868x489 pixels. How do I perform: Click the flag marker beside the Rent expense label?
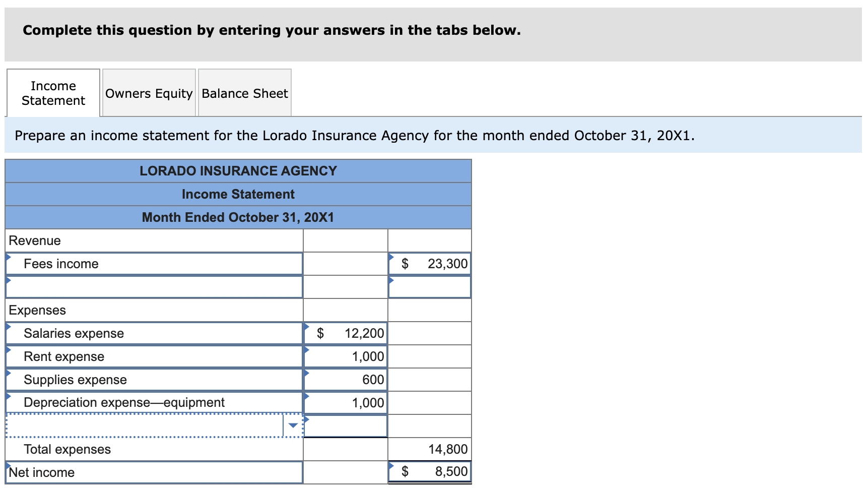[8, 349]
